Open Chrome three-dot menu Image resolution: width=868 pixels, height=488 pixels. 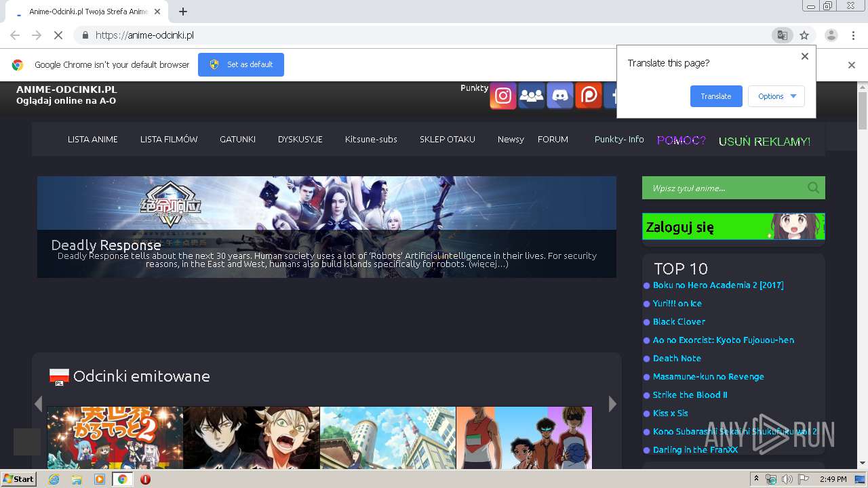tap(852, 35)
